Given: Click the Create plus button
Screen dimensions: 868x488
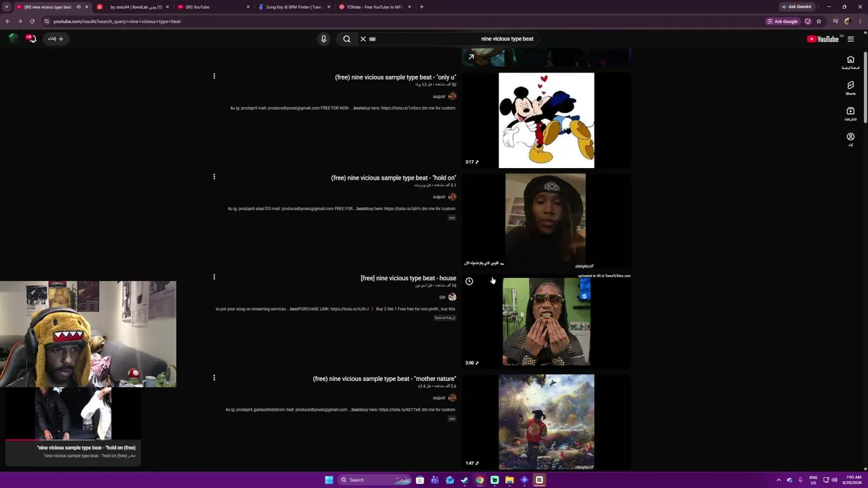Looking at the screenshot, I should [56, 39].
